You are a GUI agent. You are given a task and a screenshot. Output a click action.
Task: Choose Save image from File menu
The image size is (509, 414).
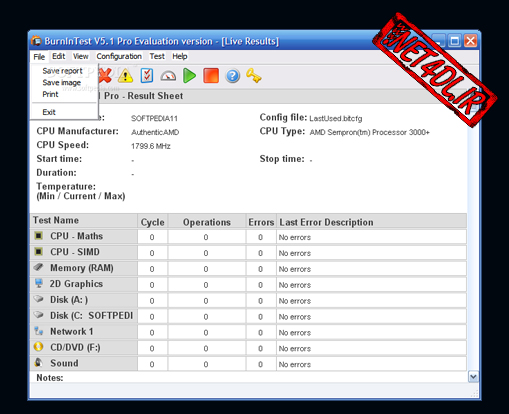click(62, 83)
